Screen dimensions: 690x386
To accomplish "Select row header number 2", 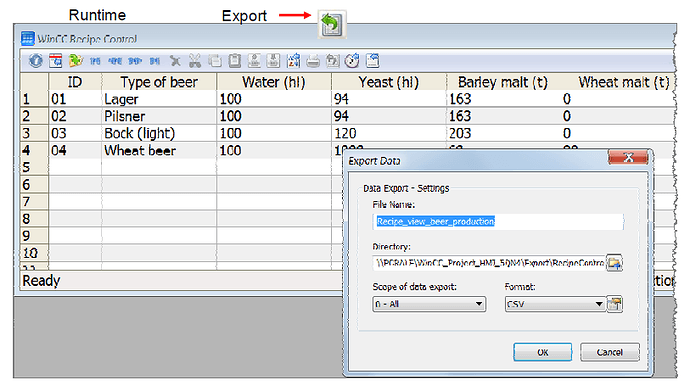I will point(34,116).
